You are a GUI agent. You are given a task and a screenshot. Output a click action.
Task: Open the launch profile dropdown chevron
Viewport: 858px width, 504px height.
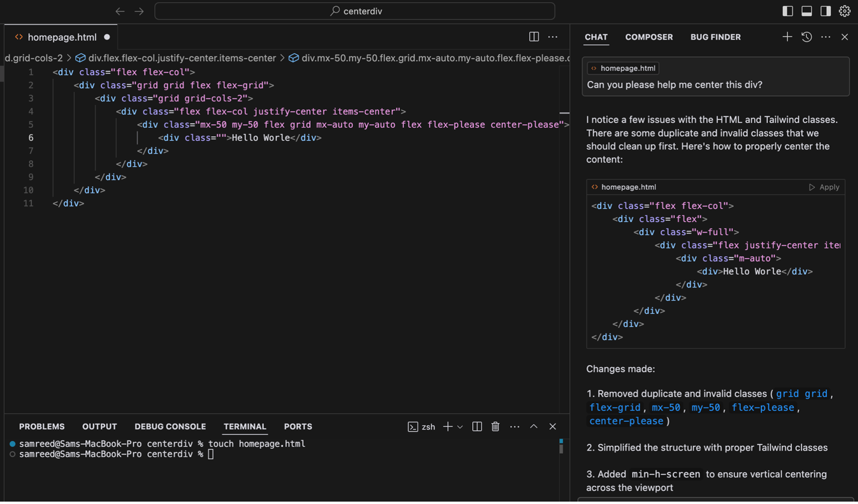coord(460,427)
